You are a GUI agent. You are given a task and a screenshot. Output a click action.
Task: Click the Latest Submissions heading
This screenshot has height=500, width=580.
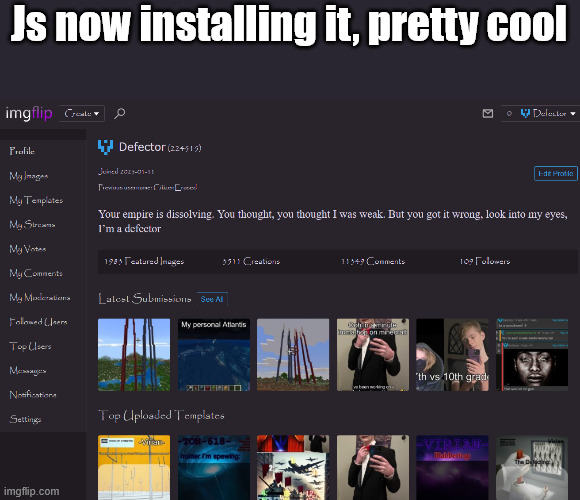pos(145,298)
